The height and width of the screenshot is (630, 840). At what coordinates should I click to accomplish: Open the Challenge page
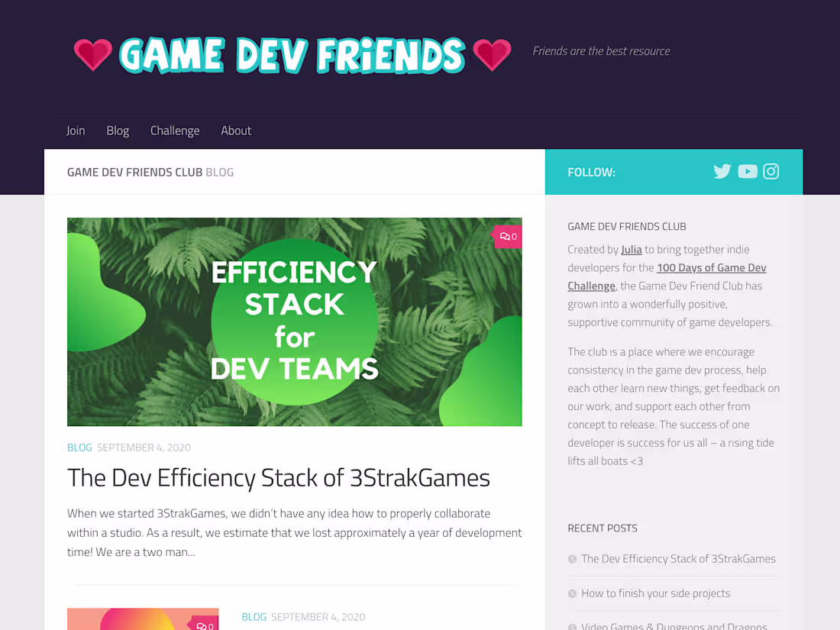(175, 131)
